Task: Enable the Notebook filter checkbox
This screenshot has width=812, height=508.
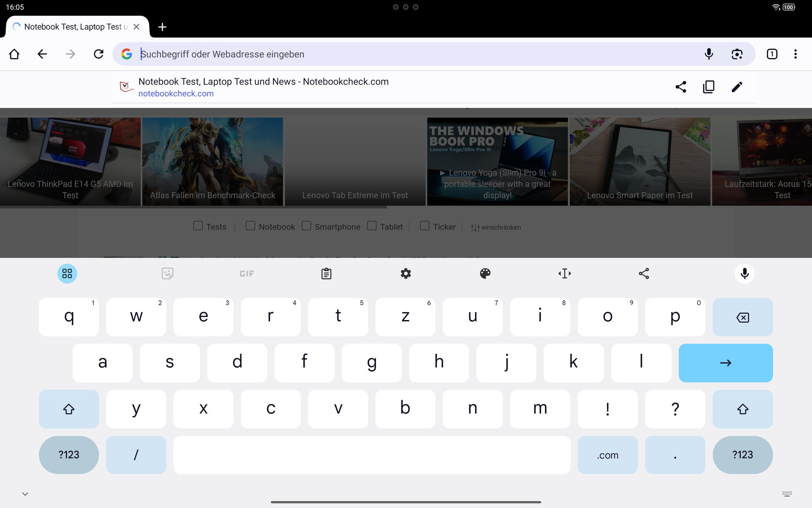Action: [x=250, y=226]
